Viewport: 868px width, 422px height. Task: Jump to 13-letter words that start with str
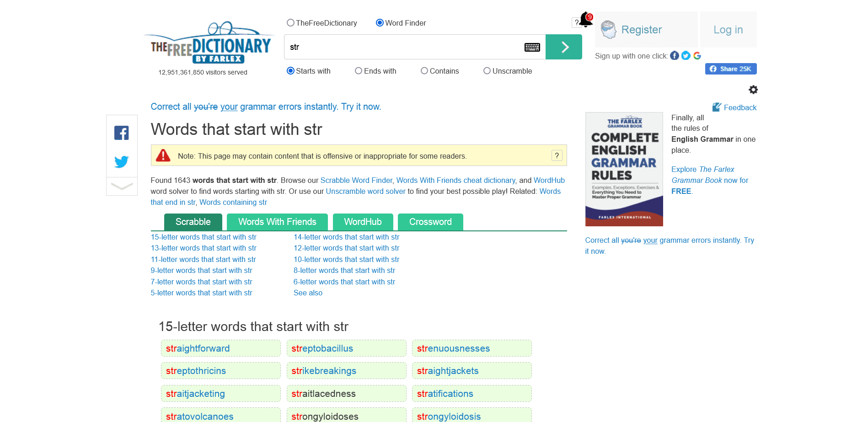point(204,248)
